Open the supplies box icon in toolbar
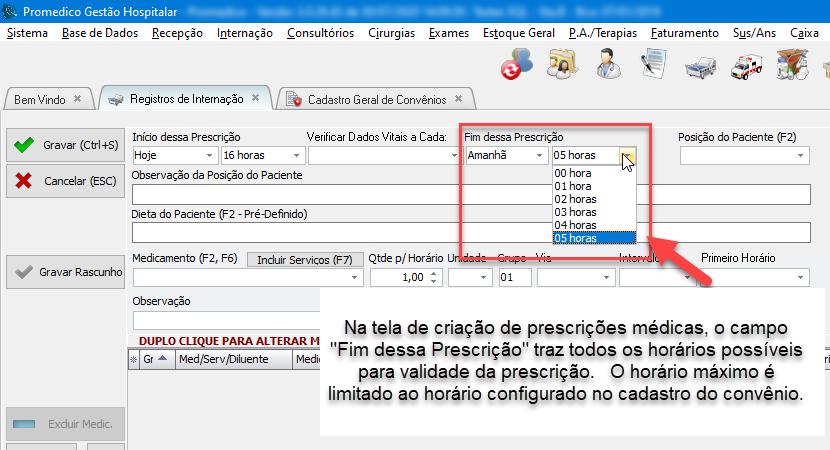 pyautogui.click(x=790, y=65)
